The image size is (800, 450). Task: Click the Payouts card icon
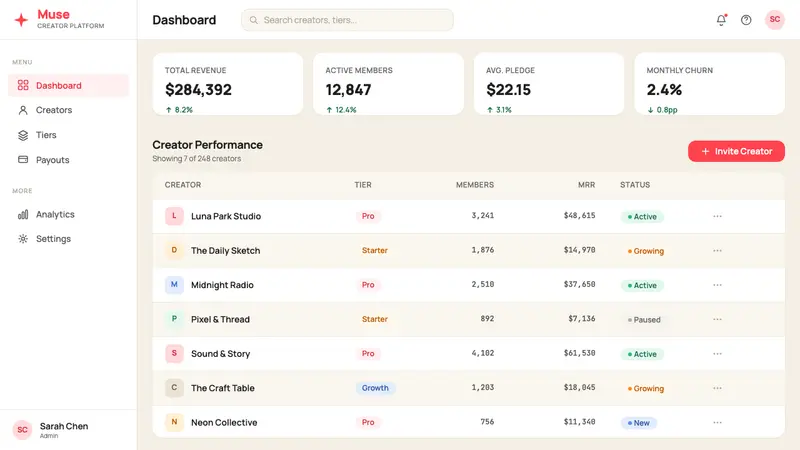tap(23, 160)
